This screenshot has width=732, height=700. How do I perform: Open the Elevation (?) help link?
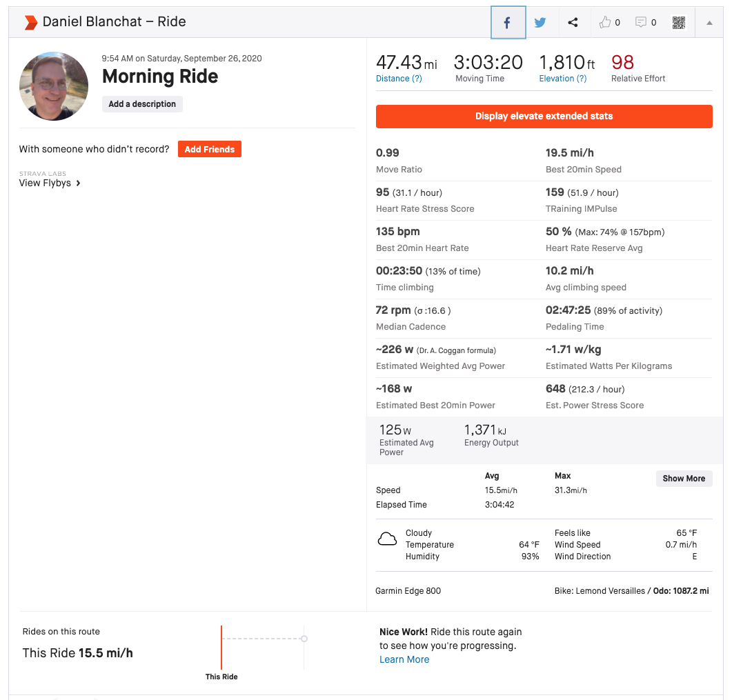click(562, 79)
